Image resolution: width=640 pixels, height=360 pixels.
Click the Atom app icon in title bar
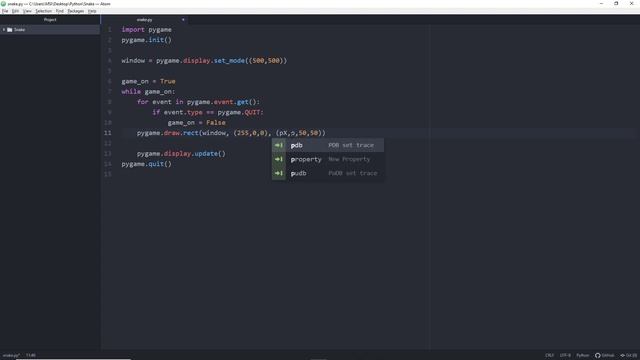pyautogui.click(x=3, y=4)
